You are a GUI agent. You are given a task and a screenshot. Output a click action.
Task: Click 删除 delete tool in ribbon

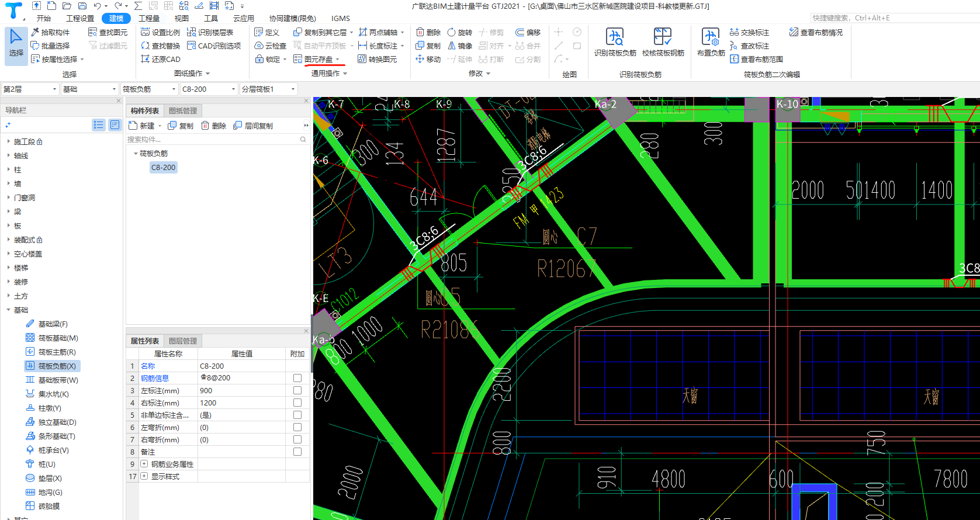pos(428,33)
